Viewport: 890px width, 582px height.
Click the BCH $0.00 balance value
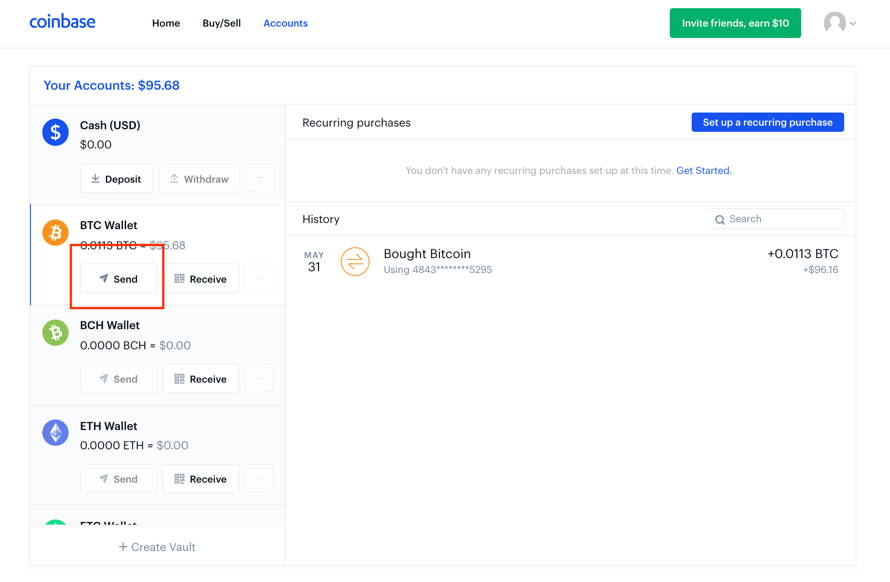coord(175,345)
